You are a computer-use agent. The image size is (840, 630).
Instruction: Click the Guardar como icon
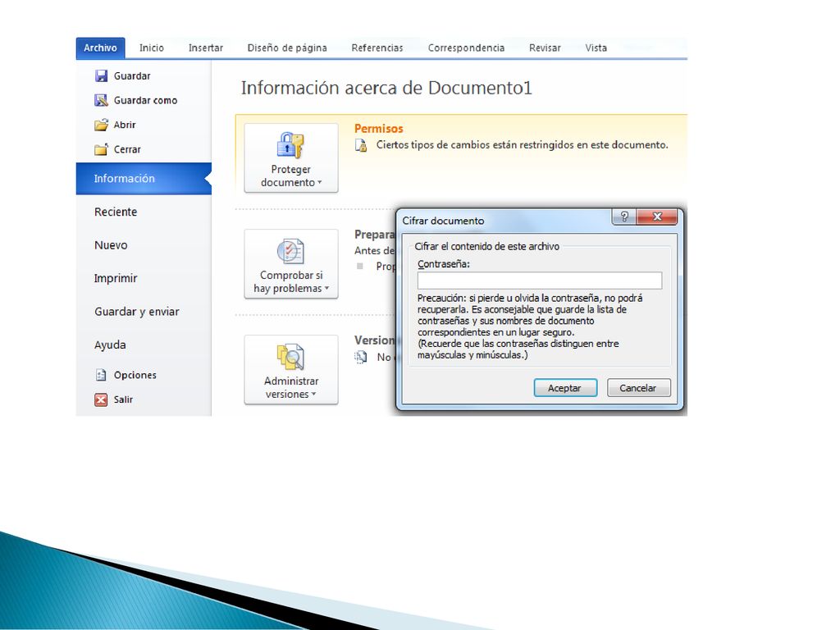pos(101,100)
